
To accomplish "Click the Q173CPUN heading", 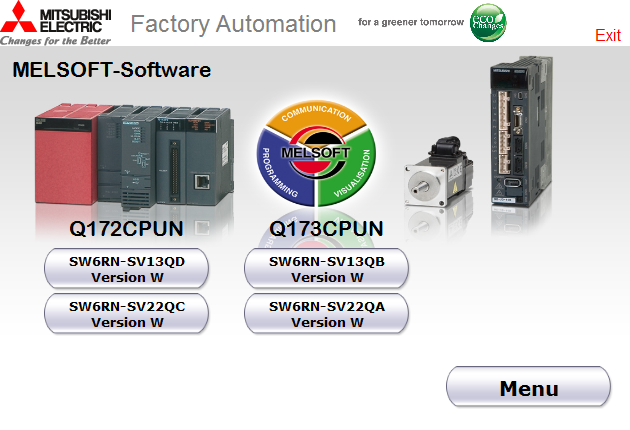I will (326, 229).
